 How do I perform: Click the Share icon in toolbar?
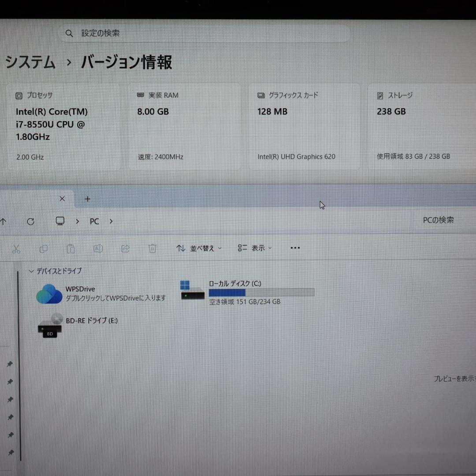coord(125,249)
